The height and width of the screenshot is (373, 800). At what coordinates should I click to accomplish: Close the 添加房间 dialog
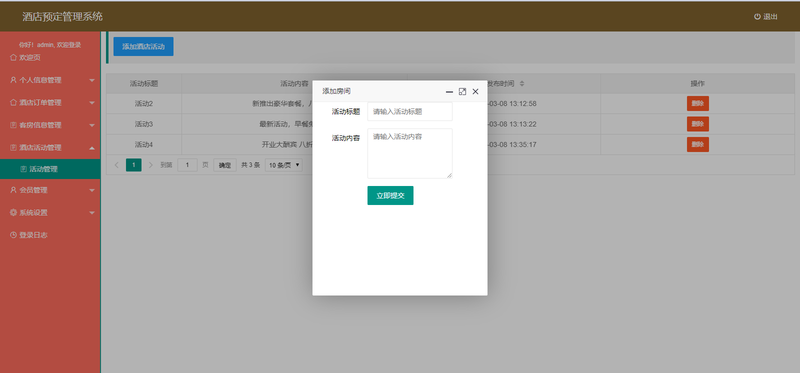(476, 92)
